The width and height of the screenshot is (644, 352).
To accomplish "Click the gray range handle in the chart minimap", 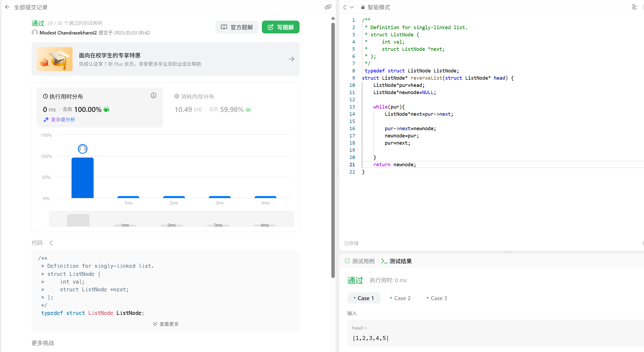I will point(78,220).
